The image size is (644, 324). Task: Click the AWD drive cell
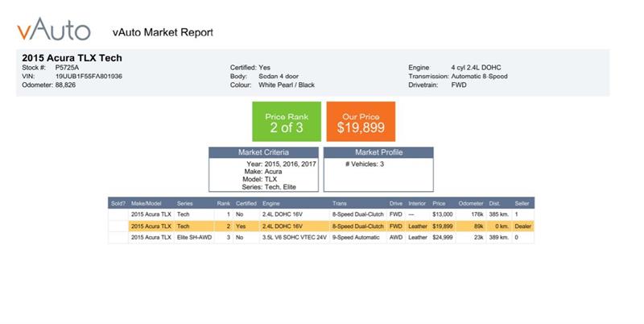396,237
